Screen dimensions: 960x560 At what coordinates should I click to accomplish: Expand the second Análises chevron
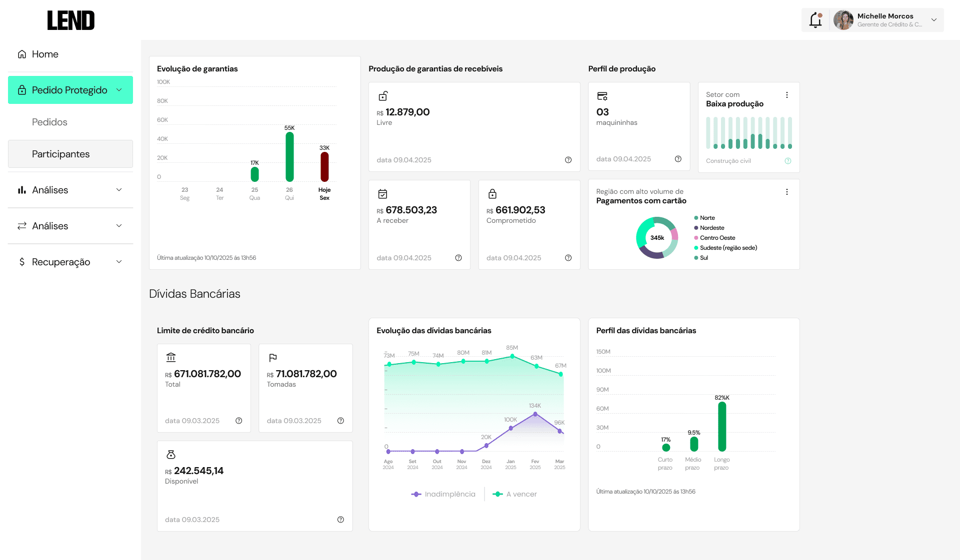pyautogui.click(x=119, y=226)
